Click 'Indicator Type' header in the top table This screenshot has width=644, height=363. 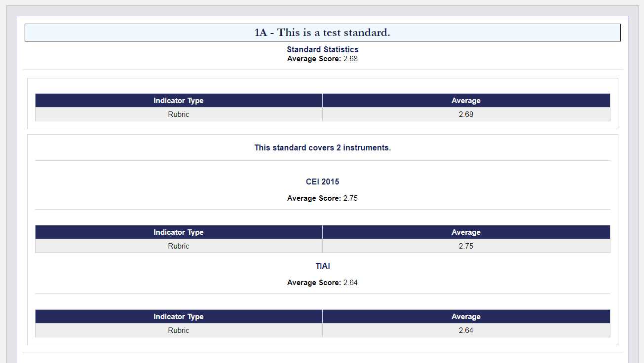pos(179,101)
